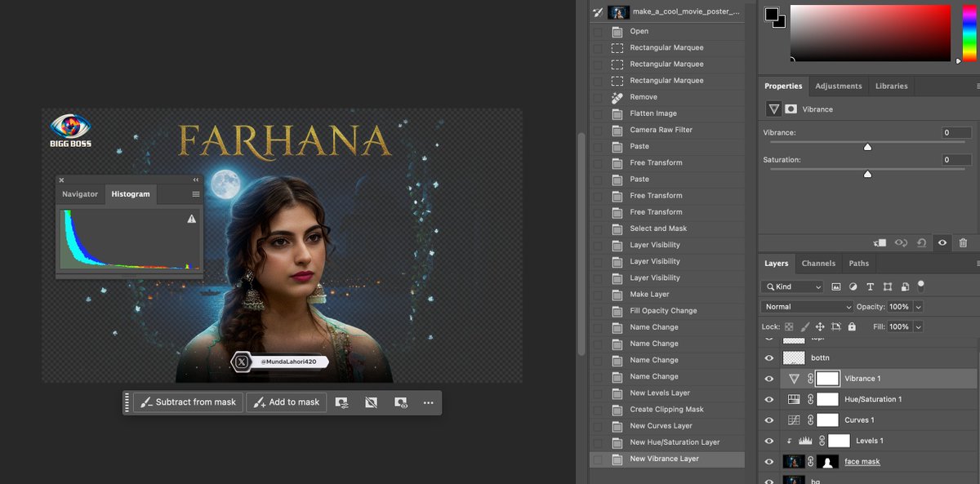
Task: Hide the Vibrance 1 layer
Action: tap(768, 379)
